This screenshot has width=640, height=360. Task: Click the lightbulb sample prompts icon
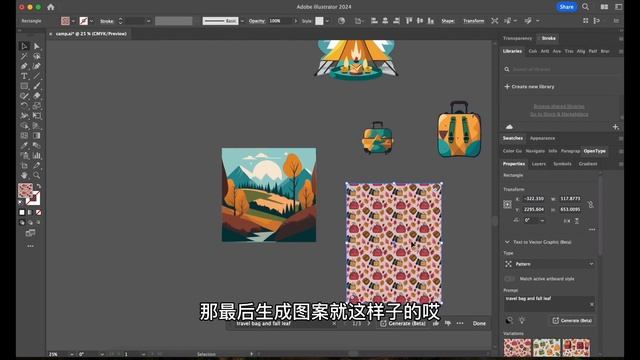pyautogui.click(x=522, y=320)
